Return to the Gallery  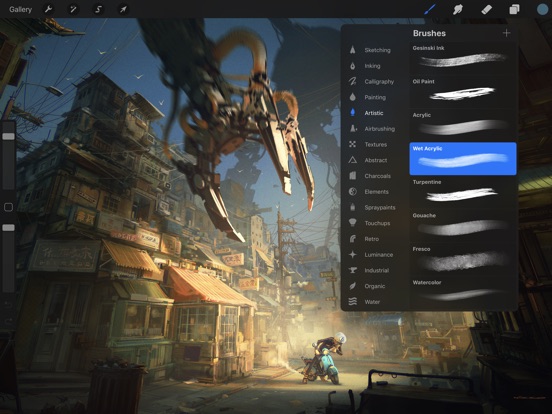20,10
